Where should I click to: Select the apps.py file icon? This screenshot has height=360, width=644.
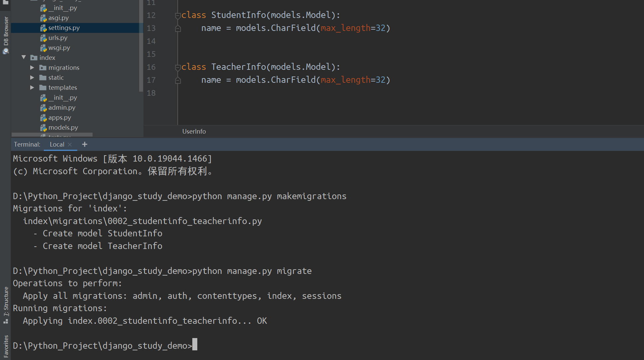tap(43, 117)
